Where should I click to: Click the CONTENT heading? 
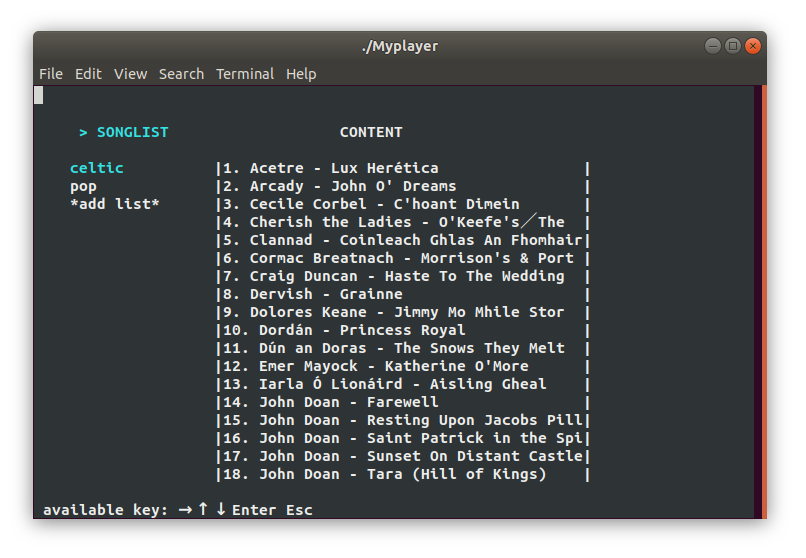tap(371, 132)
